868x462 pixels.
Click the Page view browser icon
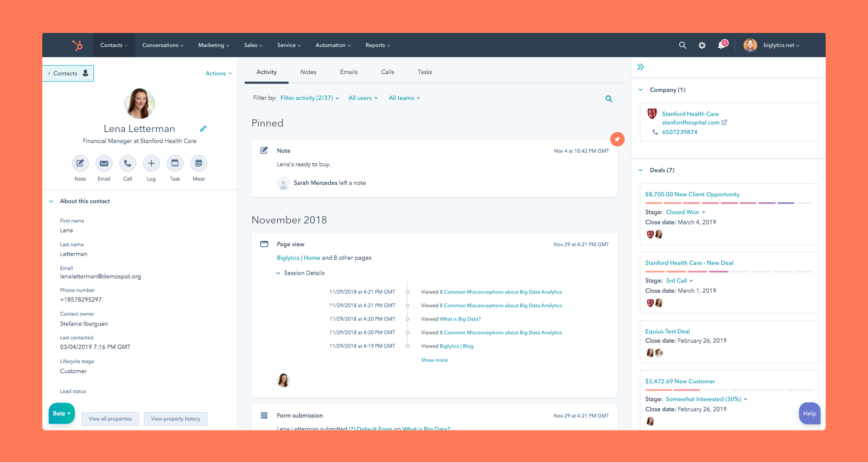[264, 244]
